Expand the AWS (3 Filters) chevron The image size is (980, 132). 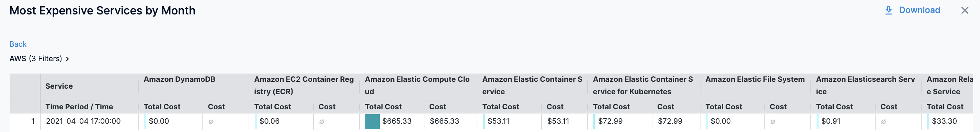67,58
